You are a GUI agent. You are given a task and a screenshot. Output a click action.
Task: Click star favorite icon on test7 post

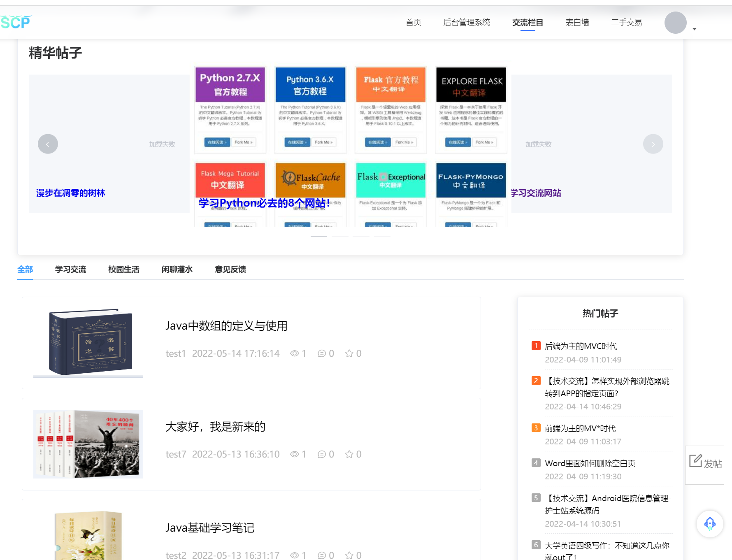tap(349, 454)
